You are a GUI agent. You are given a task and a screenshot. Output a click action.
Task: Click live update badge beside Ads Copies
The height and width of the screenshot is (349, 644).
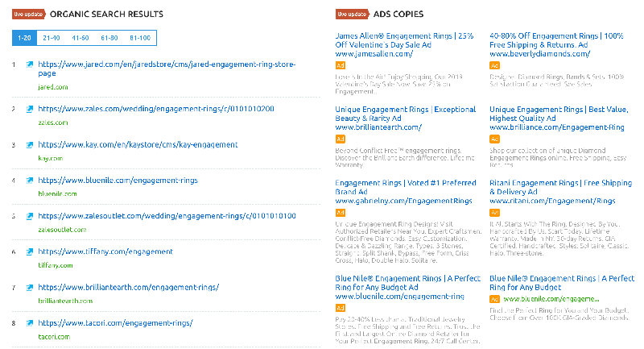pyautogui.click(x=350, y=15)
